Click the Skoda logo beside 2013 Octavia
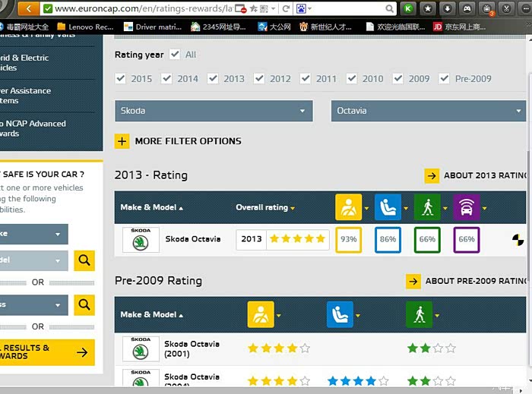532x394 pixels. (x=141, y=240)
